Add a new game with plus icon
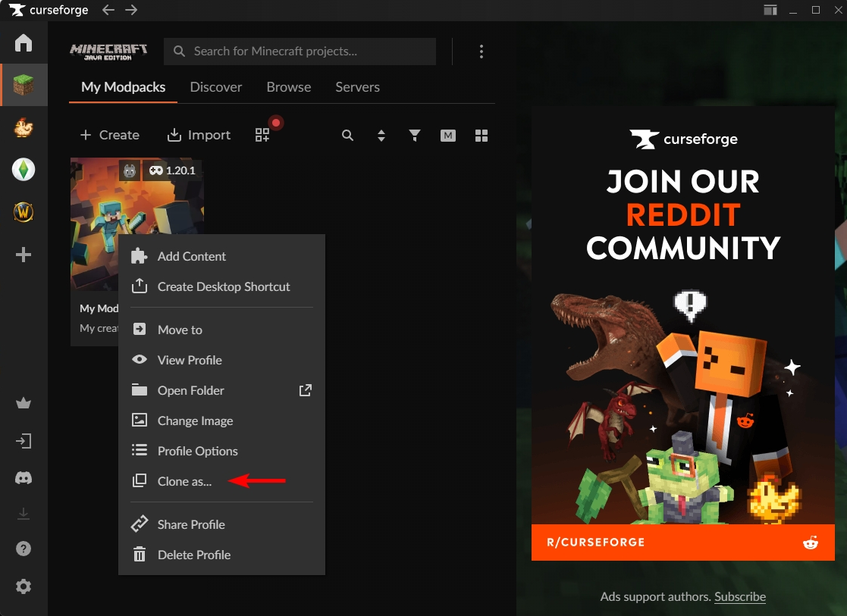847x616 pixels. [24, 255]
